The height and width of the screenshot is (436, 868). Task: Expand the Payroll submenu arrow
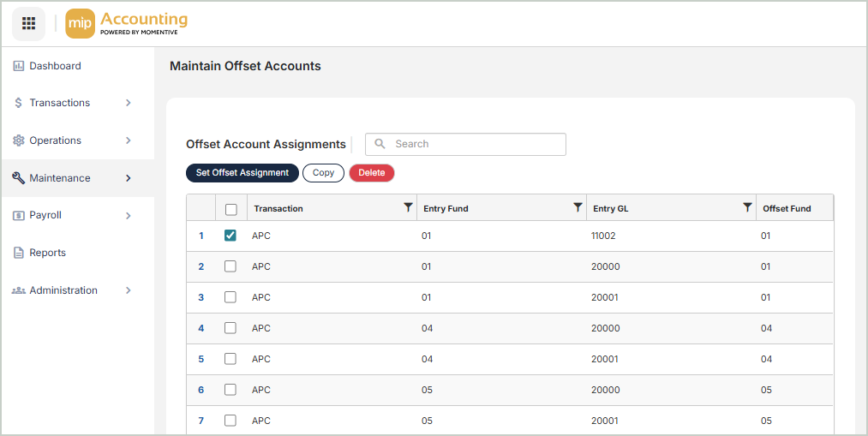point(129,216)
